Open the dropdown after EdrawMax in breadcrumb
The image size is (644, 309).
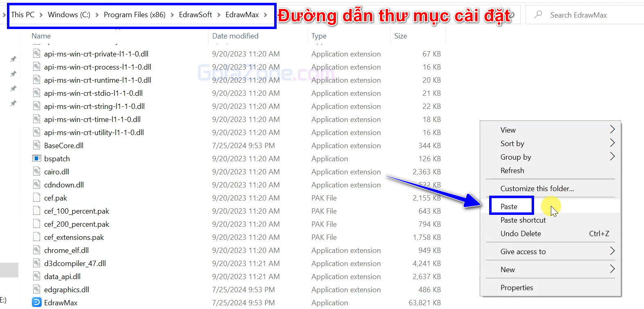tap(266, 15)
